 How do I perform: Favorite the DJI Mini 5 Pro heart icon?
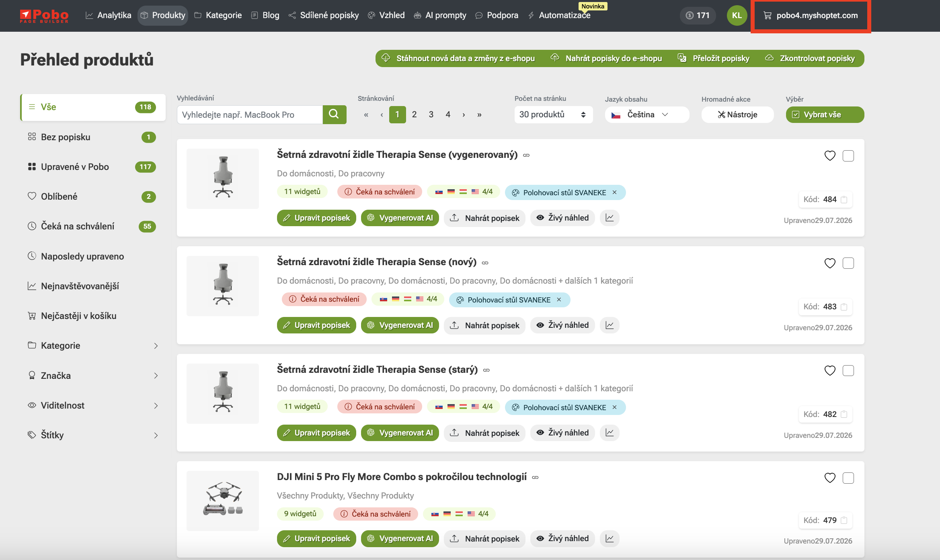[x=830, y=478]
